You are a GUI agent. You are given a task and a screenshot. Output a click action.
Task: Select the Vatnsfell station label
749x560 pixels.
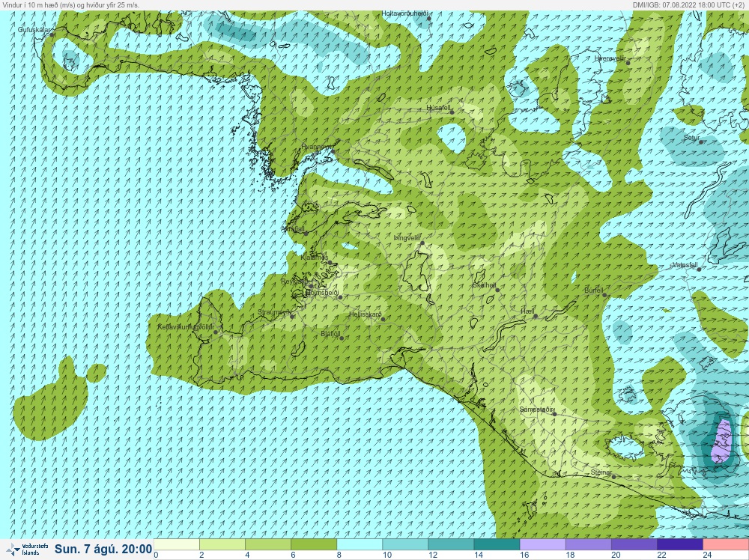pyautogui.click(x=685, y=265)
